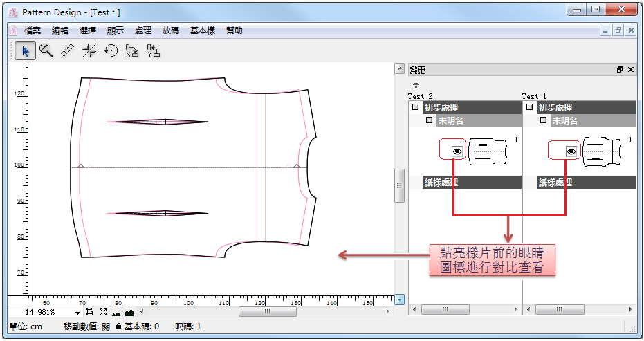The width and height of the screenshot is (644, 341).
Task: Collapse 初步處理 group under Test_2
Action: click(x=415, y=107)
